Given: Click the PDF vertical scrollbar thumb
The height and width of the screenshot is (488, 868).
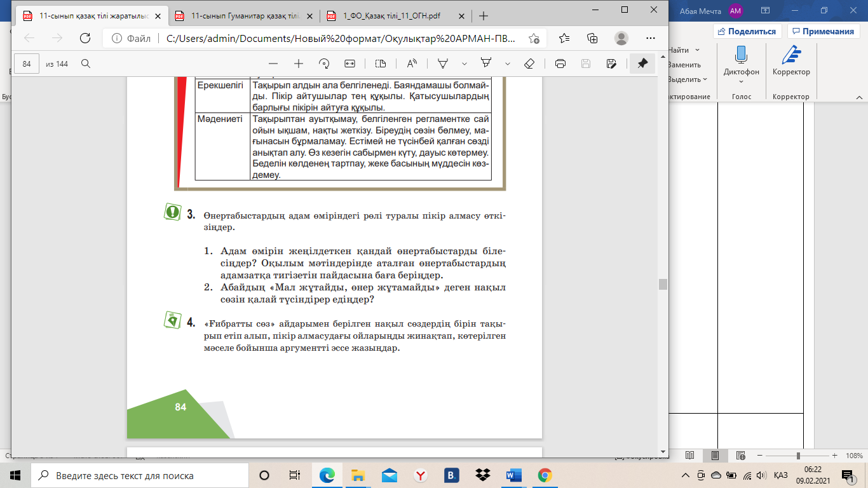Looking at the screenshot, I should click(663, 283).
